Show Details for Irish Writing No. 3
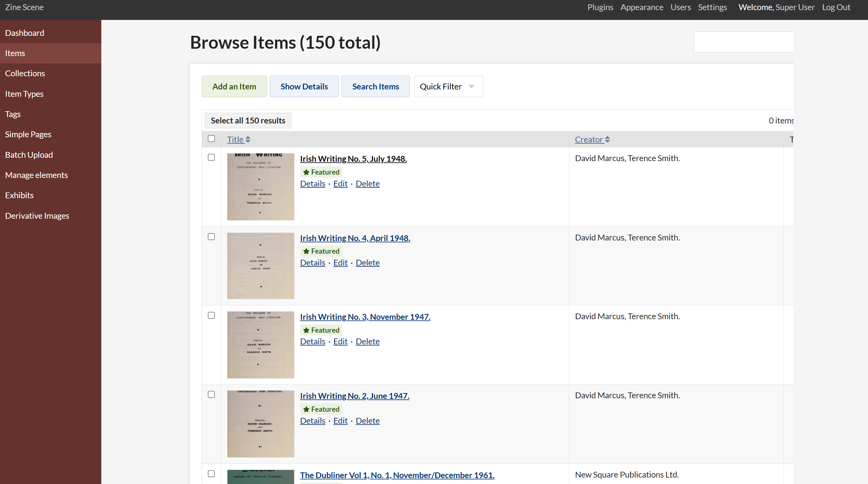868x484 pixels. [x=313, y=342]
